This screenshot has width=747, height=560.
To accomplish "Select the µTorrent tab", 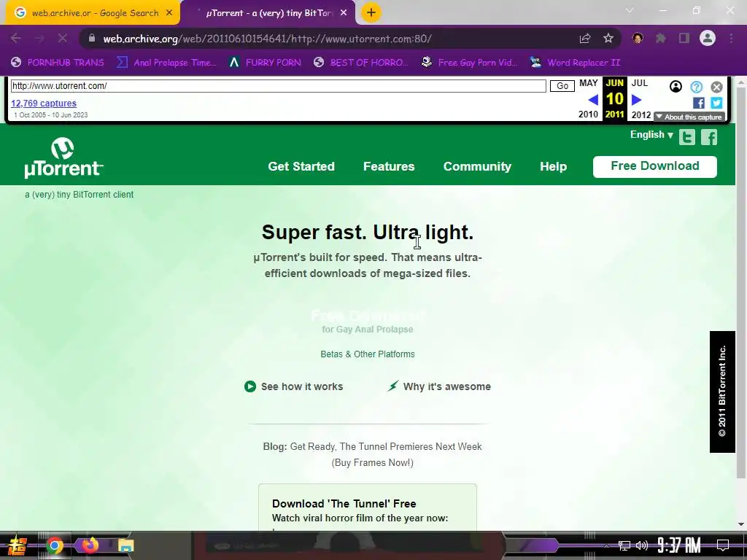I will [x=268, y=13].
